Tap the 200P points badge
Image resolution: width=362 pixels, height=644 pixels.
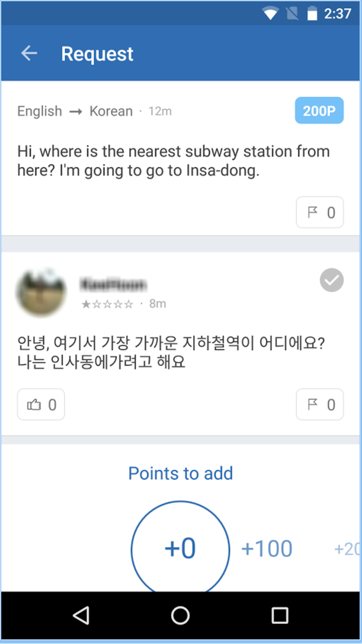319,111
